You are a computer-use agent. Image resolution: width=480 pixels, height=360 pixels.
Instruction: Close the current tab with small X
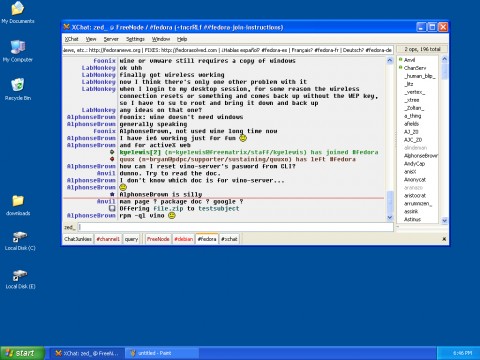pyautogui.click(x=444, y=239)
